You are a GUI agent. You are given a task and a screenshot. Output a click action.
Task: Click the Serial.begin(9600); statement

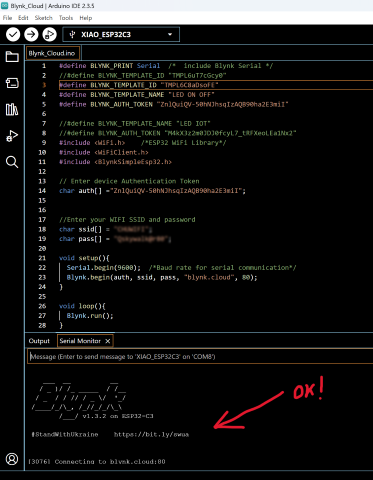(x=104, y=268)
